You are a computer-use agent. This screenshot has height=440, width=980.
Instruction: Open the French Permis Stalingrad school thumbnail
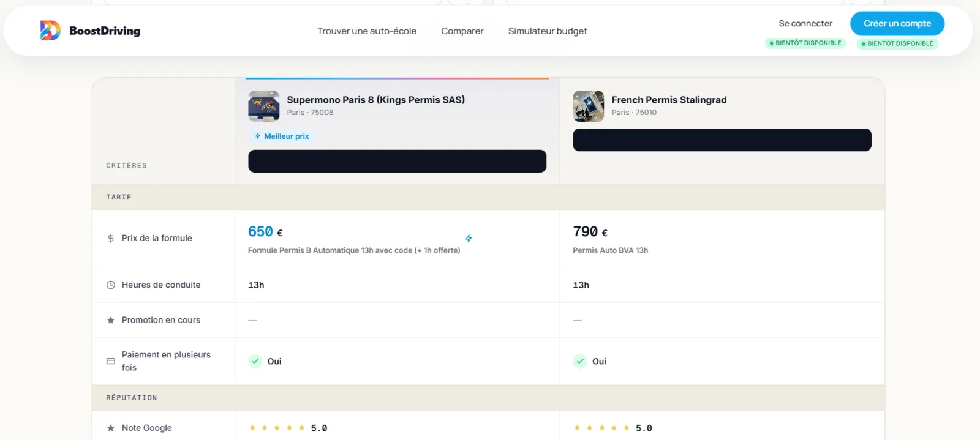coord(589,106)
